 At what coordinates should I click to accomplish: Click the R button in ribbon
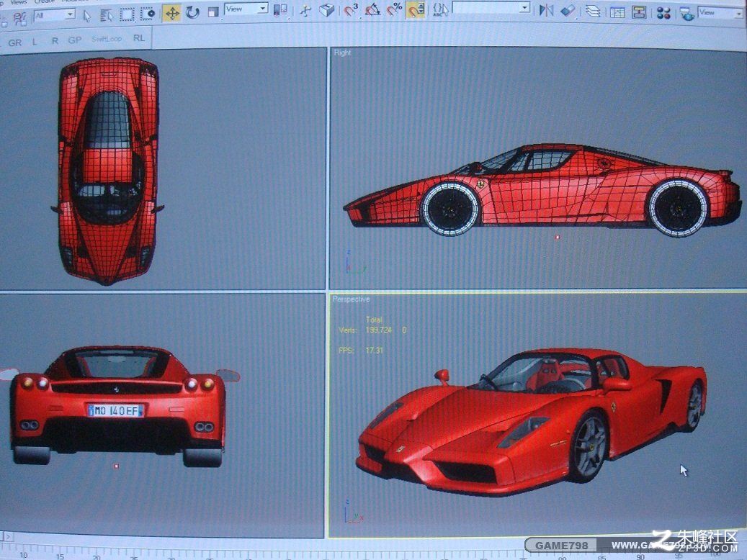pyautogui.click(x=55, y=41)
